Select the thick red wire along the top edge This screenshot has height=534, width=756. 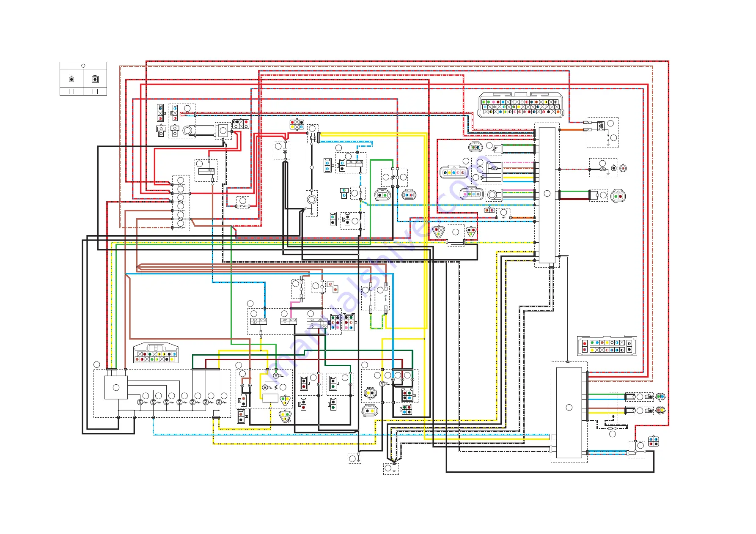click(x=407, y=62)
